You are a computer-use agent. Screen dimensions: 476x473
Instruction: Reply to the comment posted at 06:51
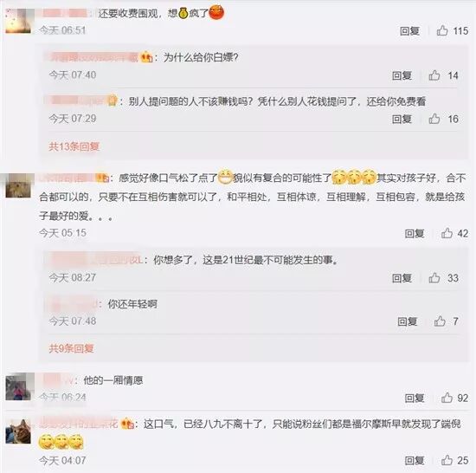click(x=409, y=30)
